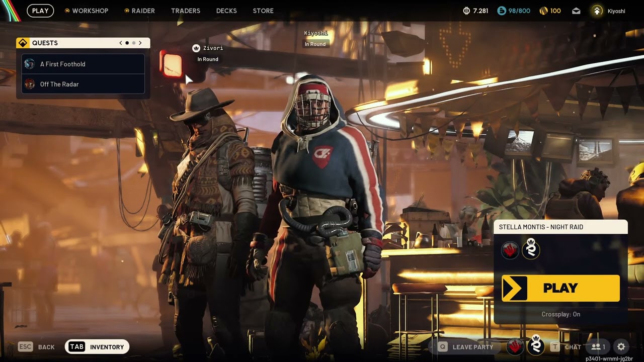Click the crown party leader icon beside Zivori
The image size is (644, 362).
click(196, 48)
